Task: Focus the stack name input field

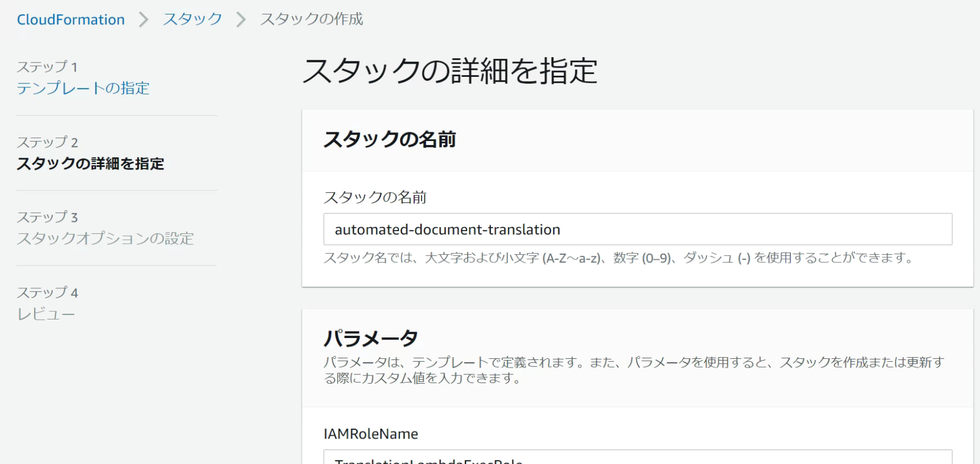Action: (x=637, y=229)
